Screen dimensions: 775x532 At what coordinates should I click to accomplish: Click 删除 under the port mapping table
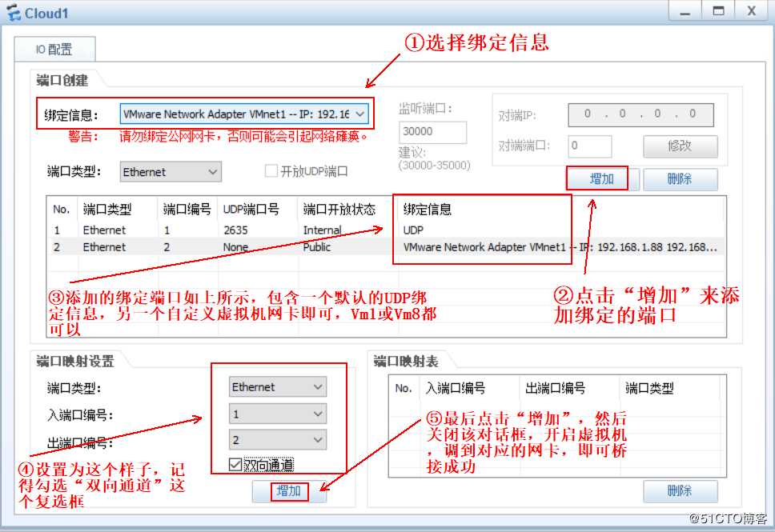coord(680,491)
